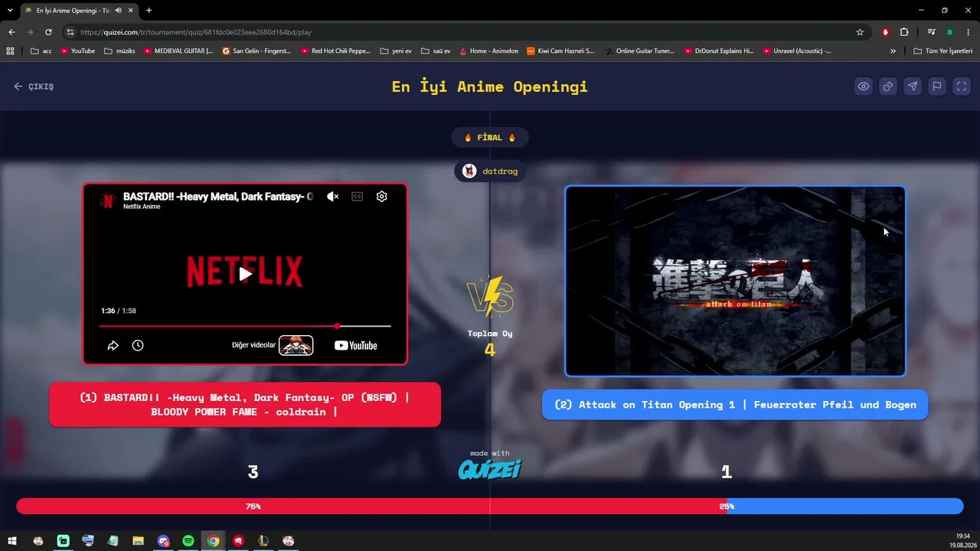Open the media controls icon in toolbar
Viewport: 980px width, 551px height.
point(931,32)
